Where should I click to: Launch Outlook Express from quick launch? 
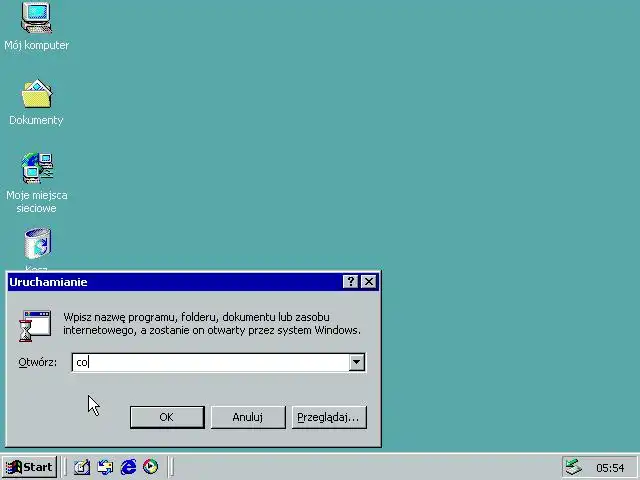pos(105,467)
